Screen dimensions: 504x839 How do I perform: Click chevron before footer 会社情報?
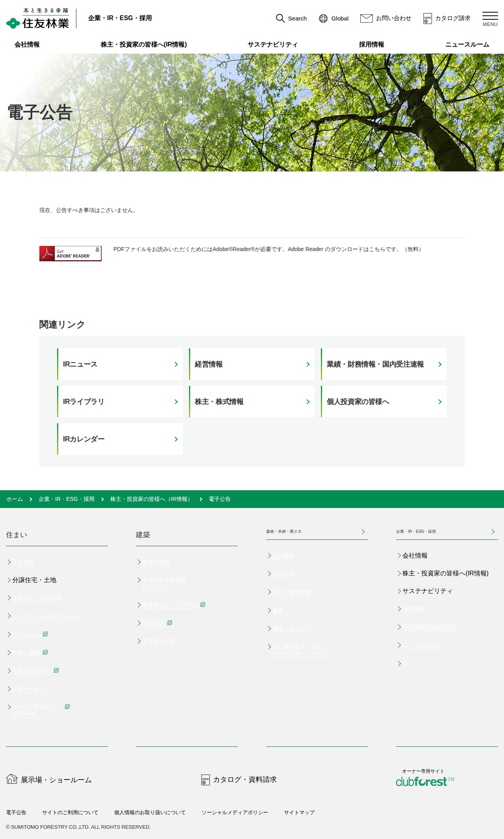coord(399,556)
